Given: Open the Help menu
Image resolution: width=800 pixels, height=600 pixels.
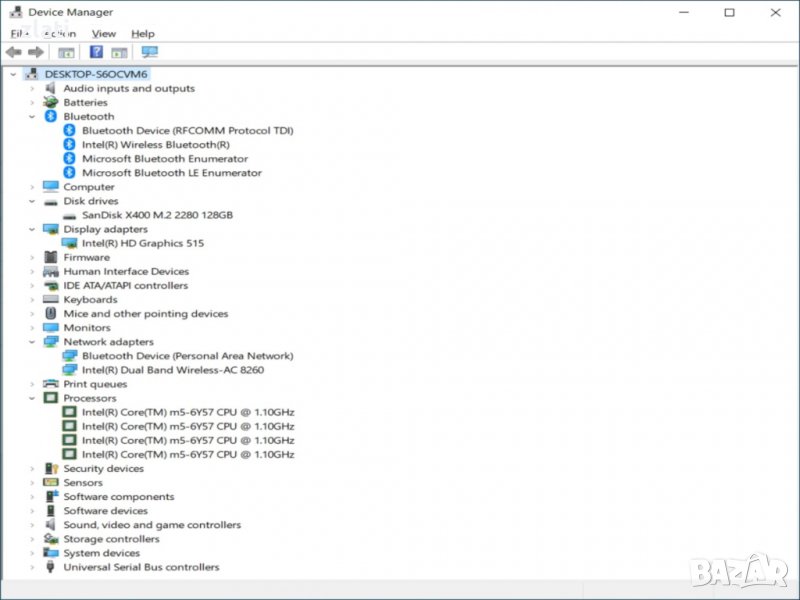Looking at the screenshot, I should pos(143,34).
